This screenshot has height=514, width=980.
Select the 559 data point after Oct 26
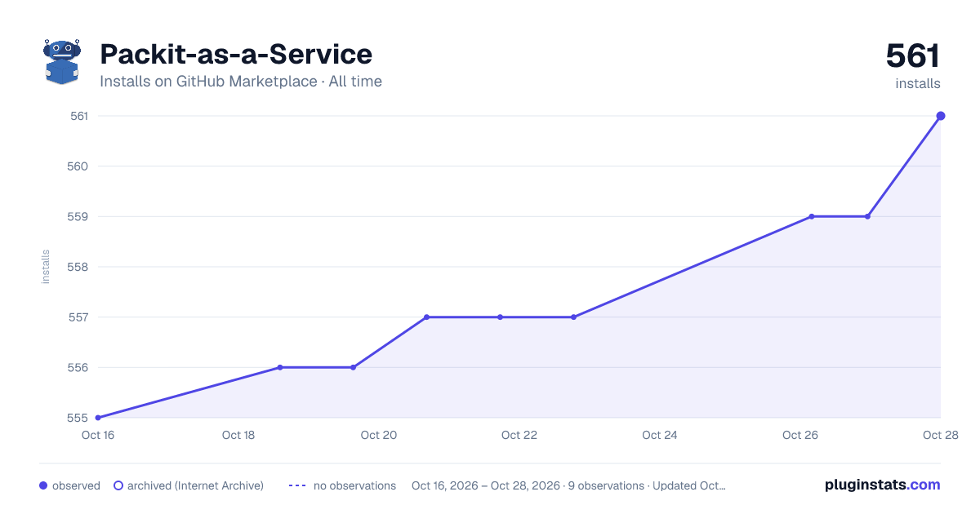pyautogui.click(x=812, y=216)
